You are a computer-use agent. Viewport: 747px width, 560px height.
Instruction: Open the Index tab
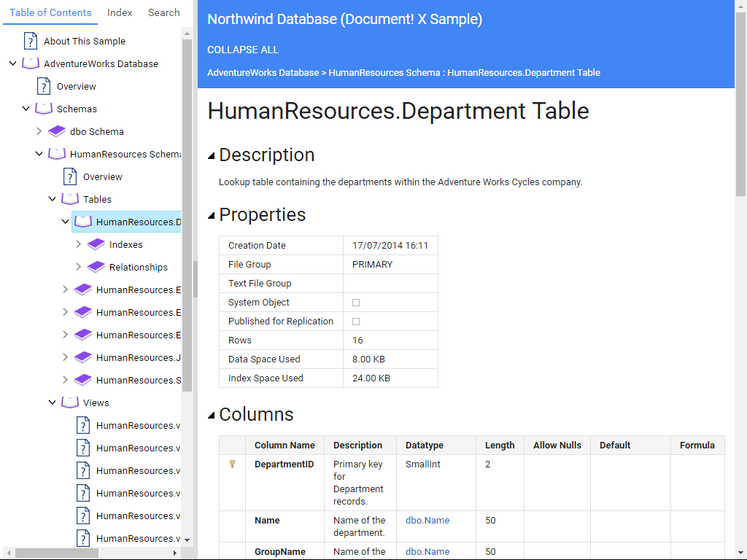[120, 12]
